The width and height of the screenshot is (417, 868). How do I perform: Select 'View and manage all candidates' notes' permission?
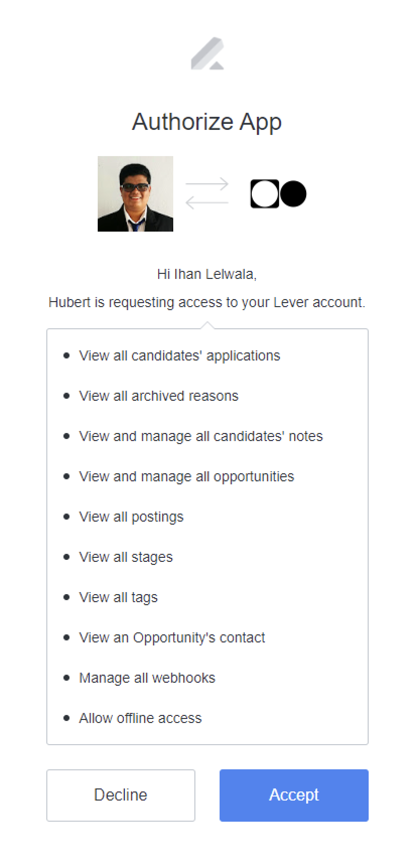[200, 437]
